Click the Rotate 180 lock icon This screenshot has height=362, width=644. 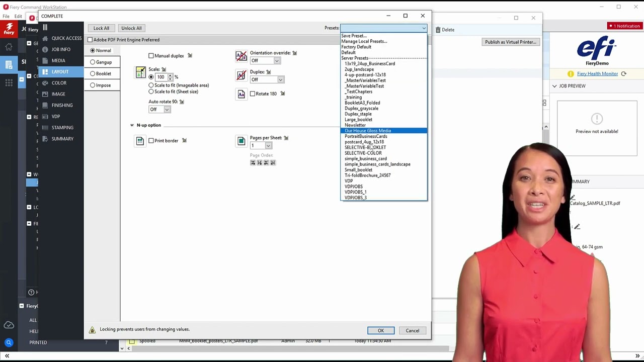pos(283,94)
